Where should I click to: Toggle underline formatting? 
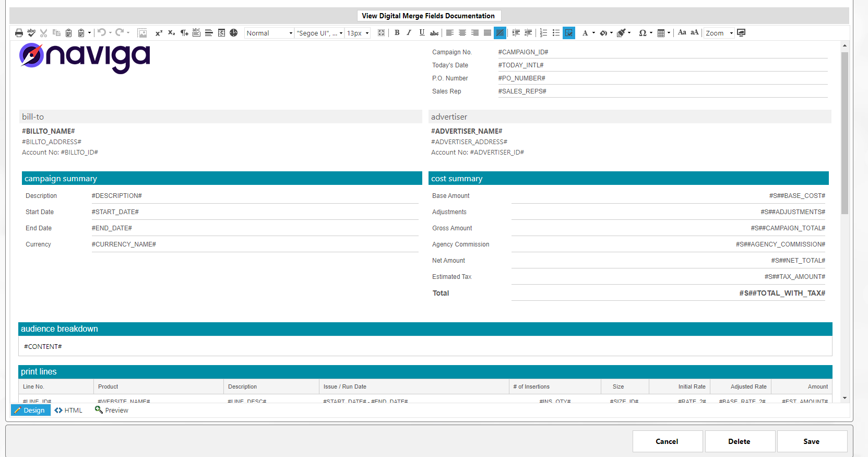point(422,33)
